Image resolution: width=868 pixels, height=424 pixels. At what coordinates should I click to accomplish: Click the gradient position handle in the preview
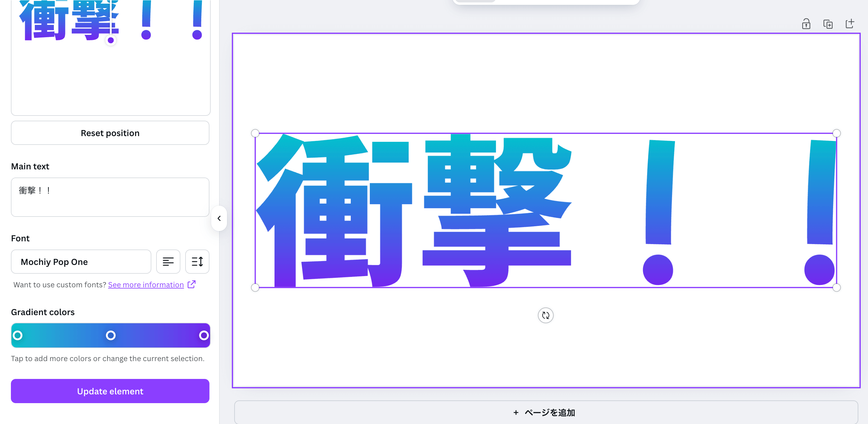110,41
